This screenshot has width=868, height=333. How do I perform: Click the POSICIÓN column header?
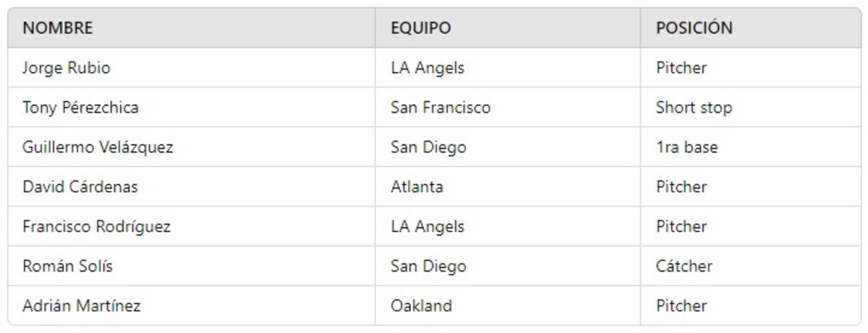click(x=694, y=28)
